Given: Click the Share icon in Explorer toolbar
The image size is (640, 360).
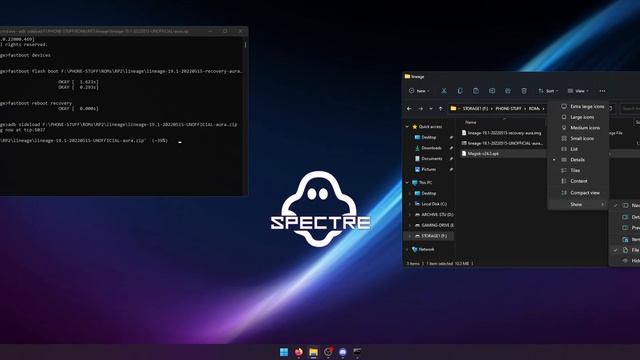Looking at the screenshot, I should pos(508,91).
